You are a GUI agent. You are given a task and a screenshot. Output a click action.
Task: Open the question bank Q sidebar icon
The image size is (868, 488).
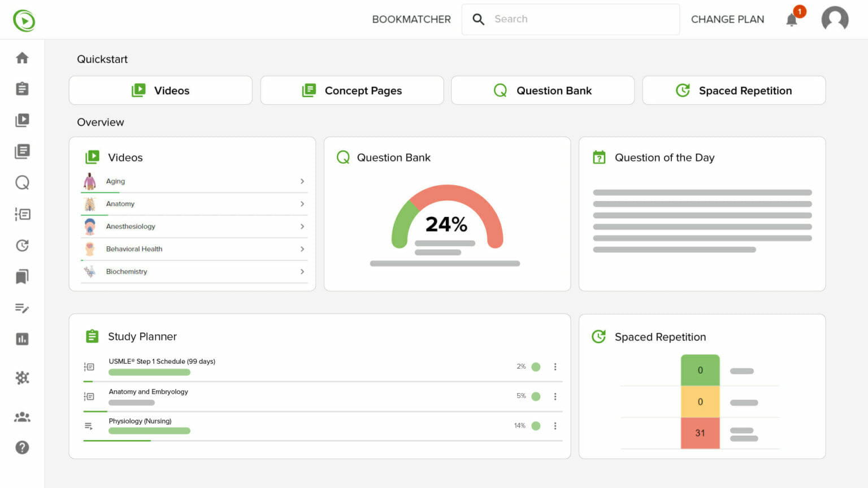(x=22, y=182)
